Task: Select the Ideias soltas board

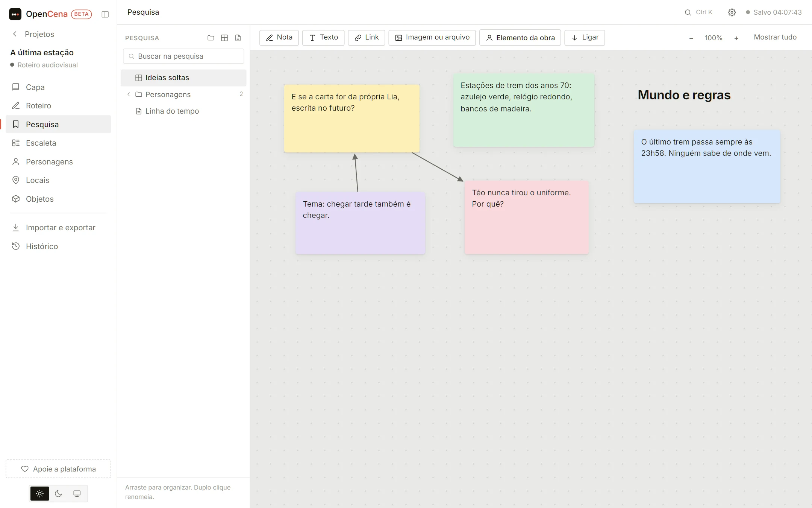Action: tap(183, 78)
